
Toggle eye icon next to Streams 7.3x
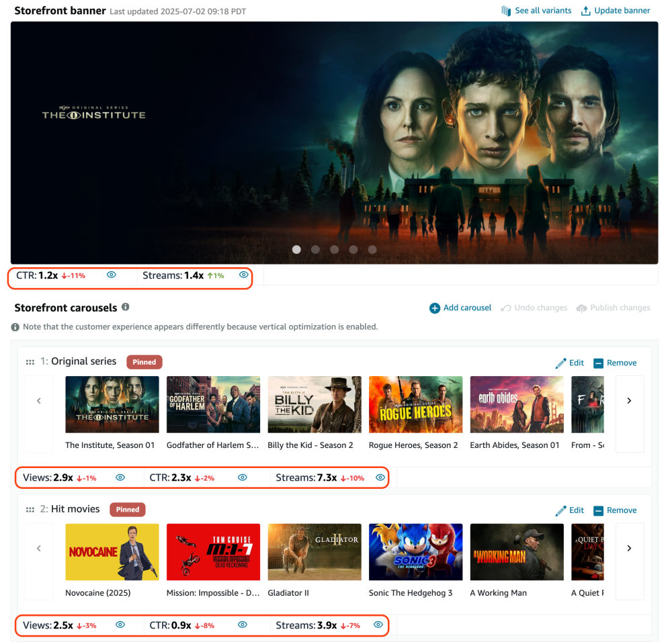[x=380, y=477]
